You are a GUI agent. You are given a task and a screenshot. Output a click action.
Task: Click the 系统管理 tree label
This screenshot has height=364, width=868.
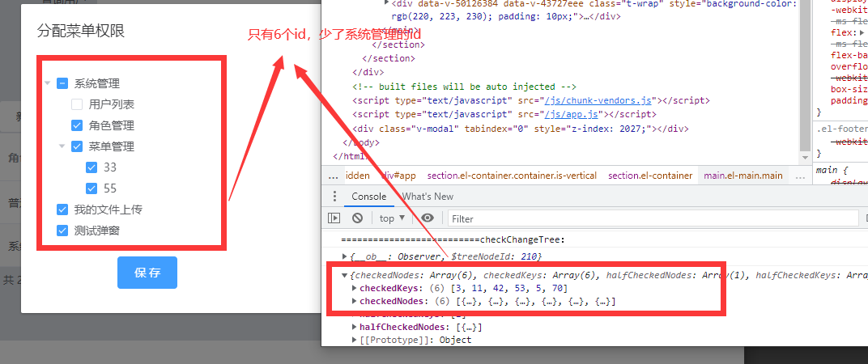97,83
